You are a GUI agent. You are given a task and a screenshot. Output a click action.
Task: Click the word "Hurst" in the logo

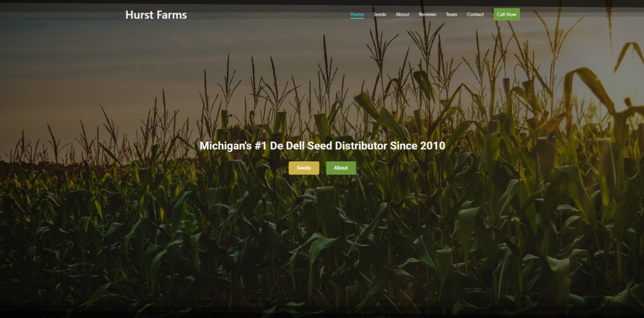pos(140,14)
